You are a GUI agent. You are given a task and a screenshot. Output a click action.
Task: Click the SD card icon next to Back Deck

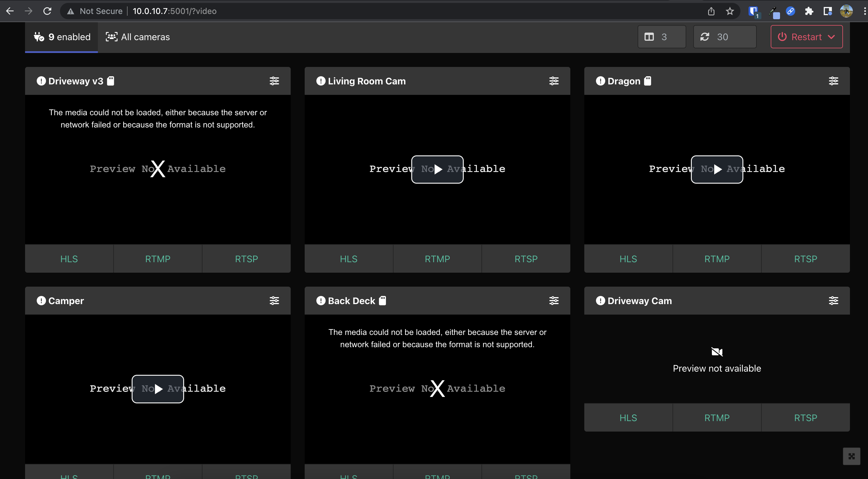coord(382,301)
